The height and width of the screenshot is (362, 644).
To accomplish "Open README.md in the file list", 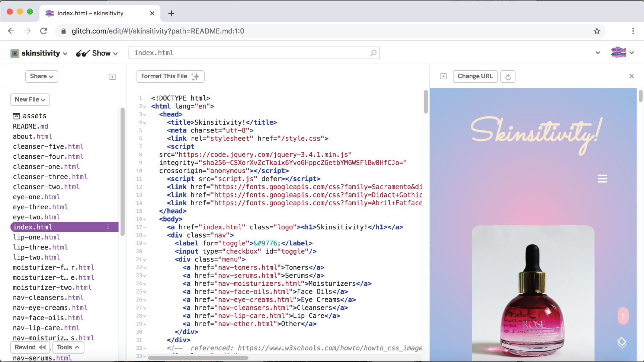I will click(31, 127).
